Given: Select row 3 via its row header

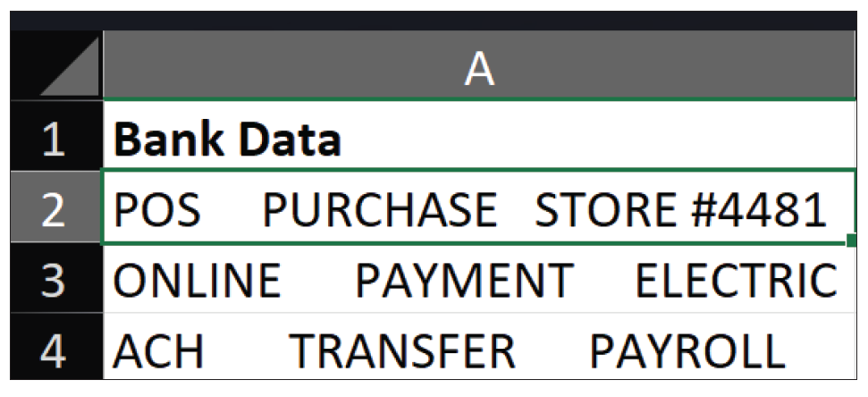Looking at the screenshot, I should [x=56, y=277].
